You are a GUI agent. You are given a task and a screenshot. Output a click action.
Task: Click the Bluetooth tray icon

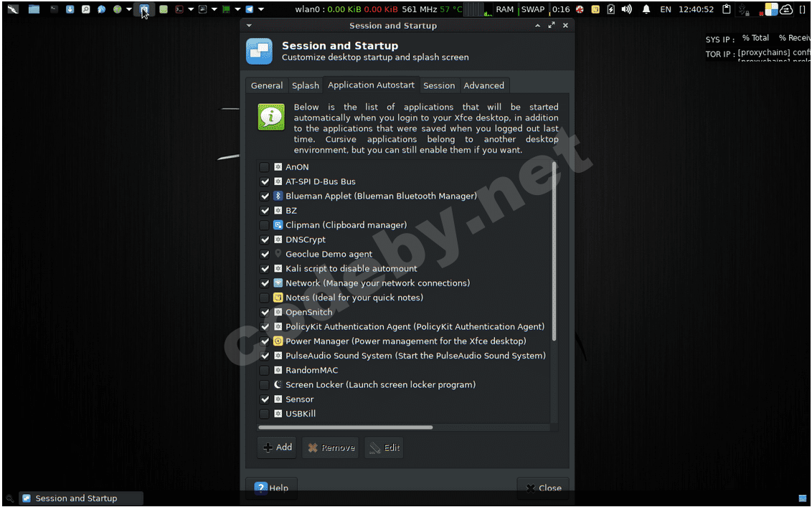tap(743, 9)
